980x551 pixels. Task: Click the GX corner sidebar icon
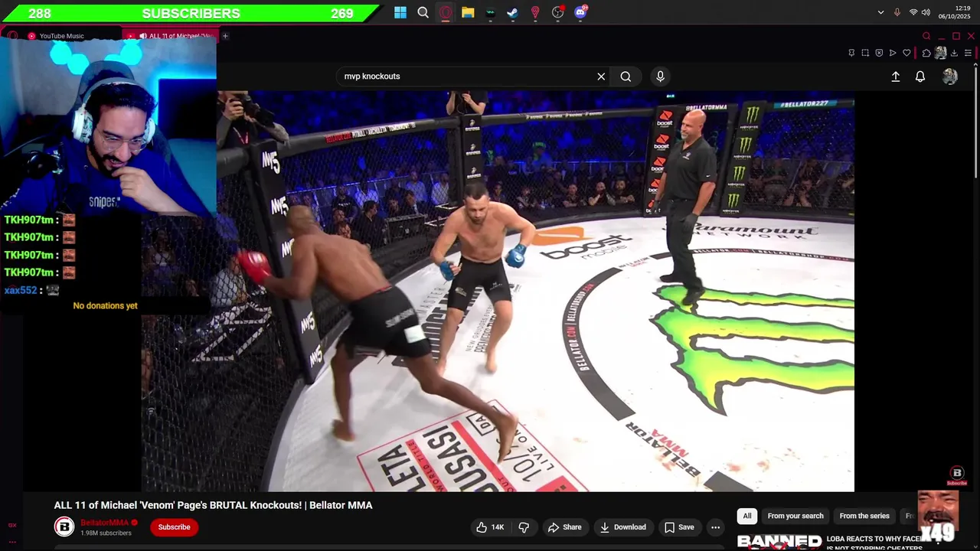pyautogui.click(x=12, y=525)
